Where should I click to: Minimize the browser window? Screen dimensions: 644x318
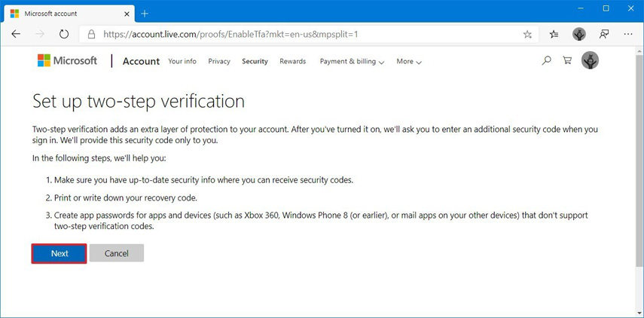coord(581,8)
